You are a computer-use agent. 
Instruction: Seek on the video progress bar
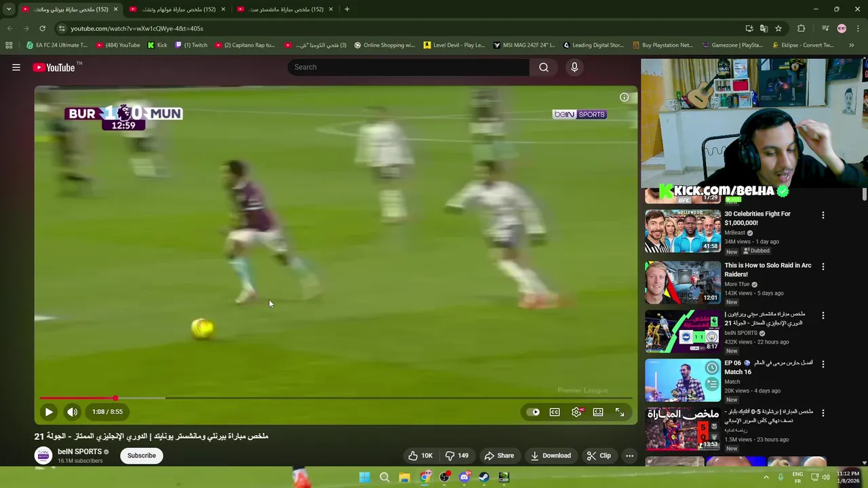pos(336,398)
